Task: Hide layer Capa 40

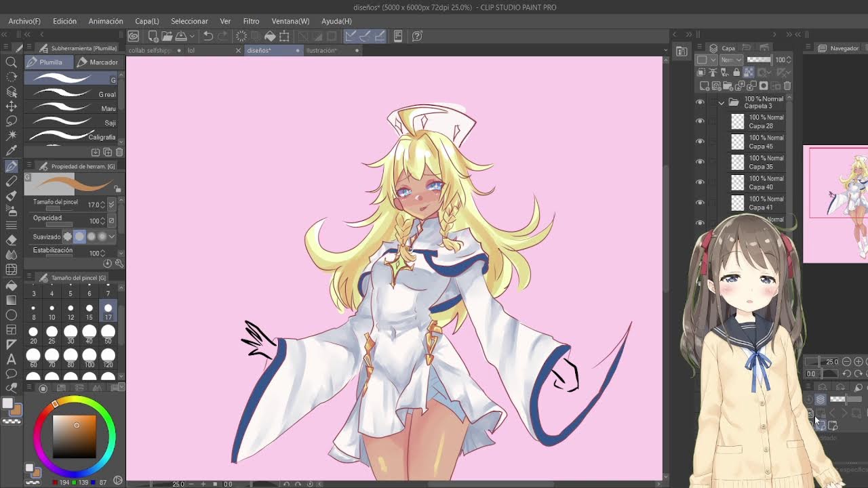Action: click(x=700, y=182)
